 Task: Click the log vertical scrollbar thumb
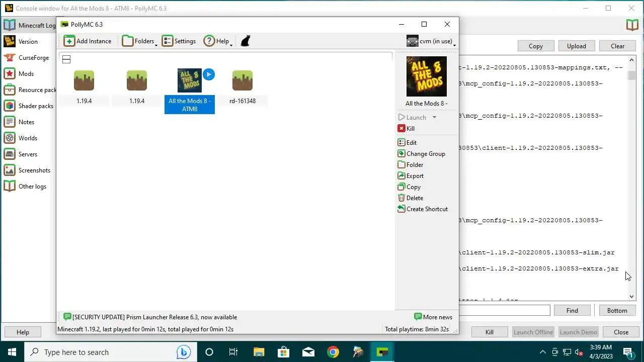pos(631,75)
